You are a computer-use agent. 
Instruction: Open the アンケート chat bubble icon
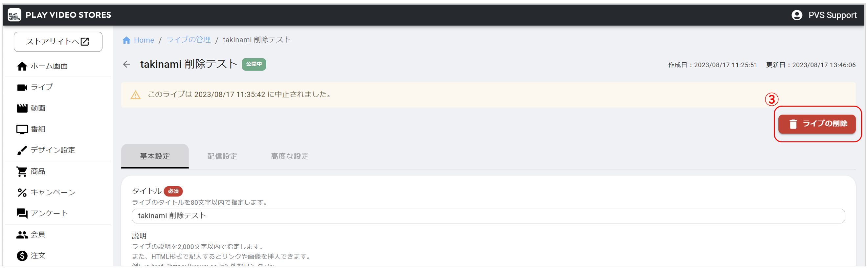[x=22, y=214]
